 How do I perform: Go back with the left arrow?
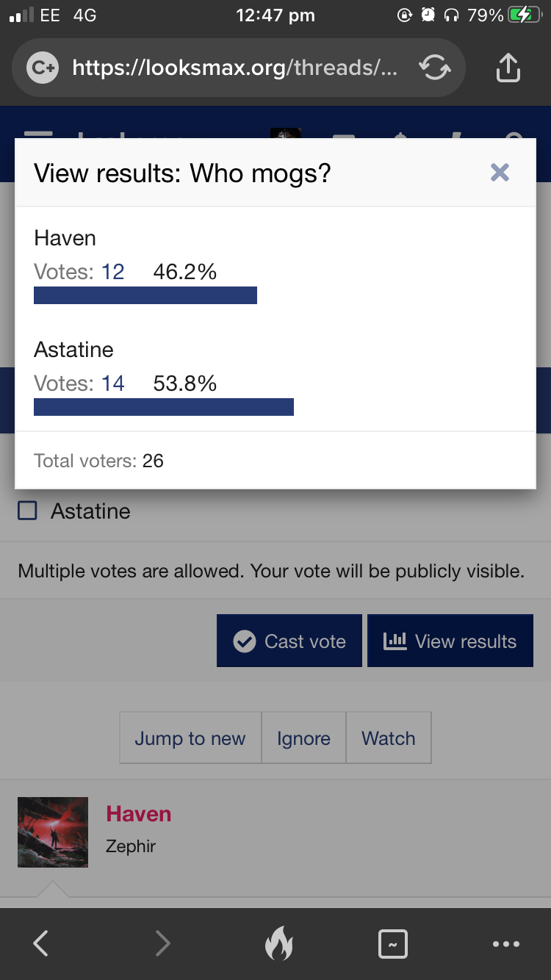click(41, 943)
